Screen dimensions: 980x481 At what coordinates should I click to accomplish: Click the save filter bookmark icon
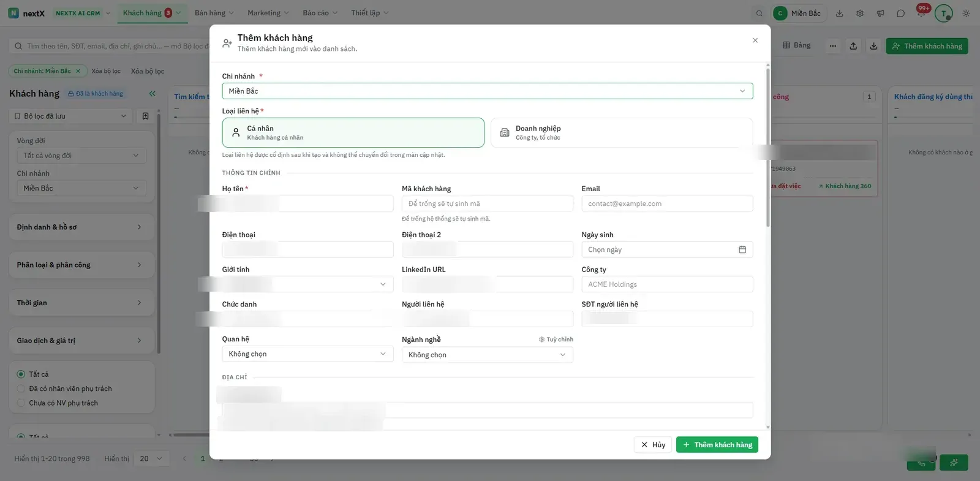pos(145,116)
